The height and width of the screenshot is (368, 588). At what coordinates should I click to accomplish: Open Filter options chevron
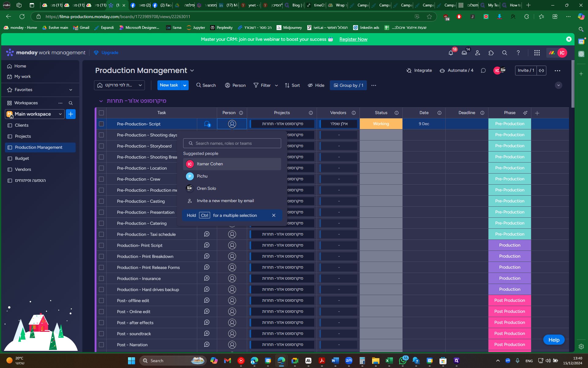276,86
